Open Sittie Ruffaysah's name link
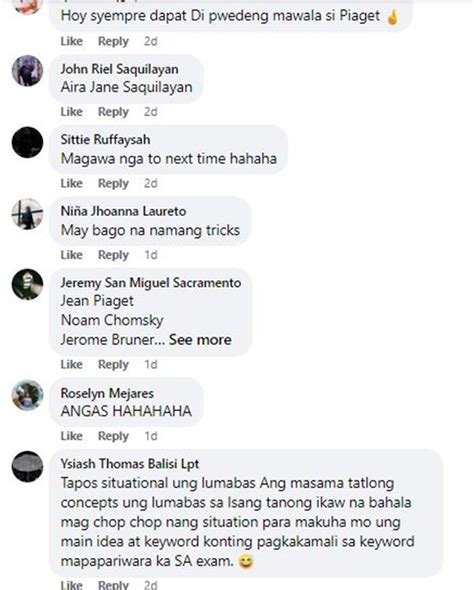The image size is (474, 590). pos(105,140)
